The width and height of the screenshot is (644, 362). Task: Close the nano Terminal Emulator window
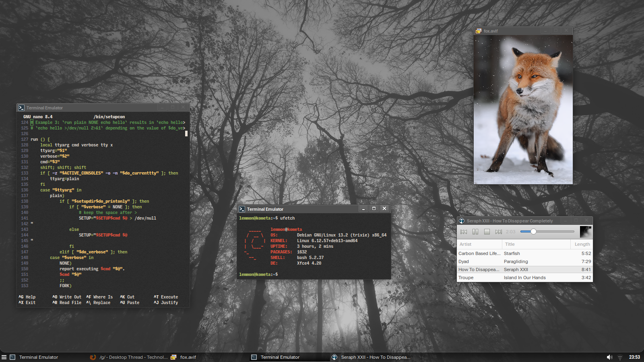click(x=183, y=107)
